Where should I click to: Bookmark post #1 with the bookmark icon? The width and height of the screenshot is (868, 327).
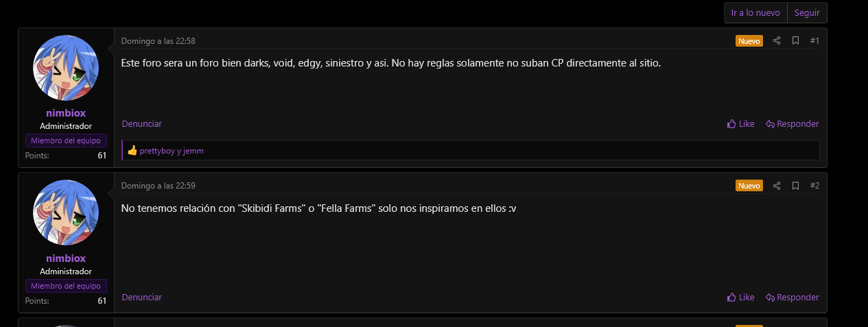[x=795, y=41]
